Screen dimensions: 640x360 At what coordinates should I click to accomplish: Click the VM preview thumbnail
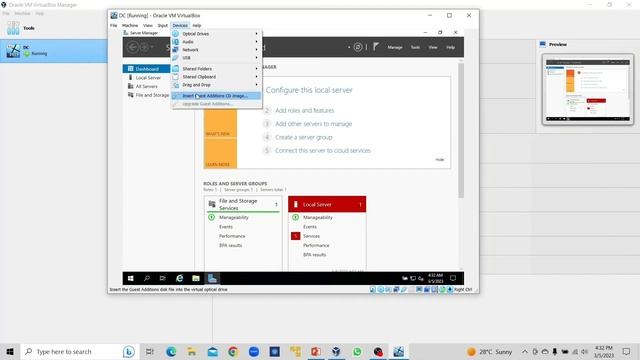click(x=588, y=89)
